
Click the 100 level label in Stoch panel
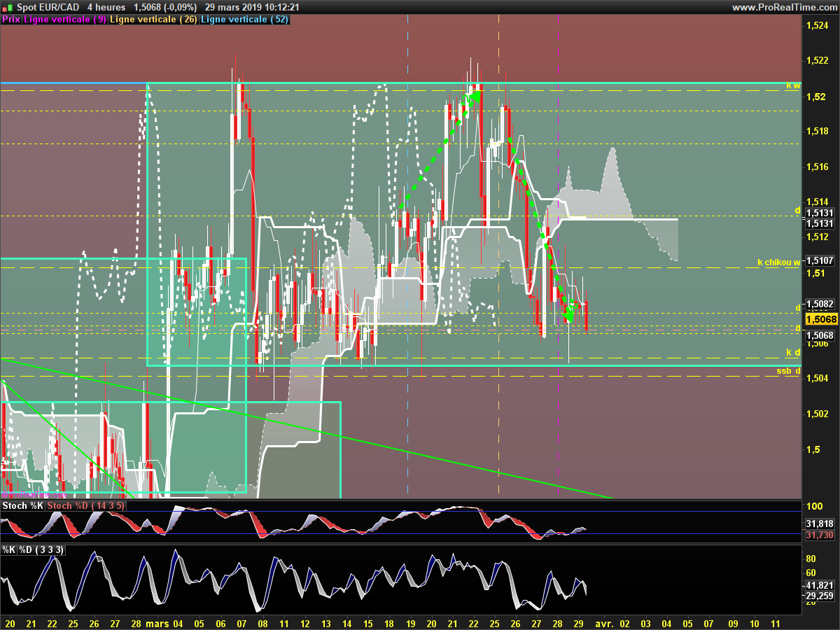(x=814, y=505)
